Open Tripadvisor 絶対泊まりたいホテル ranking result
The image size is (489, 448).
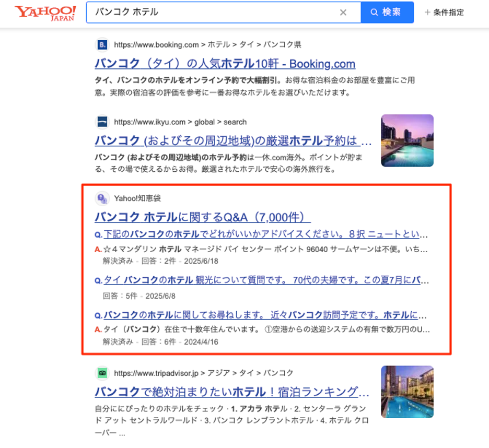(x=232, y=392)
